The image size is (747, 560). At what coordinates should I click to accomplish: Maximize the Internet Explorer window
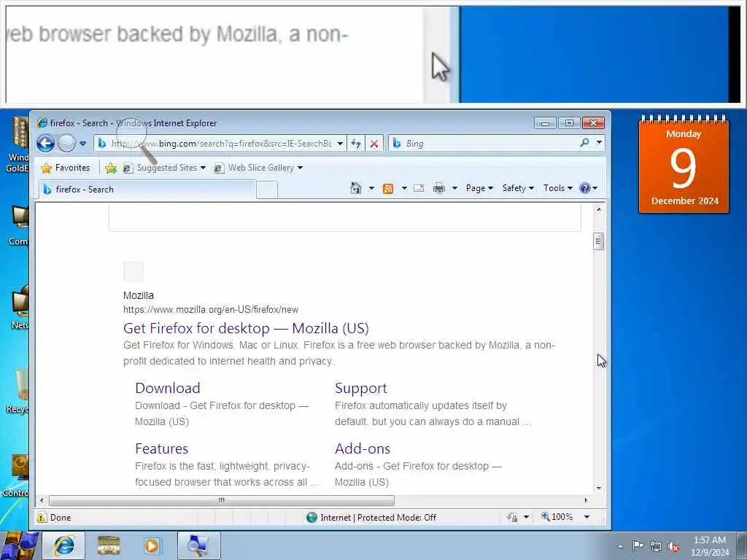tap(569, 123)
